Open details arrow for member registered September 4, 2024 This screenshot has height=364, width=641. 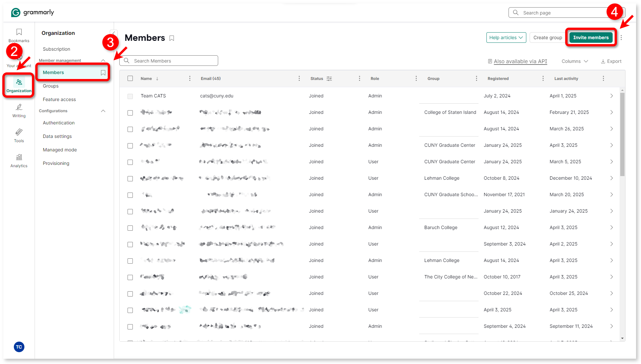tap(612, 326)
